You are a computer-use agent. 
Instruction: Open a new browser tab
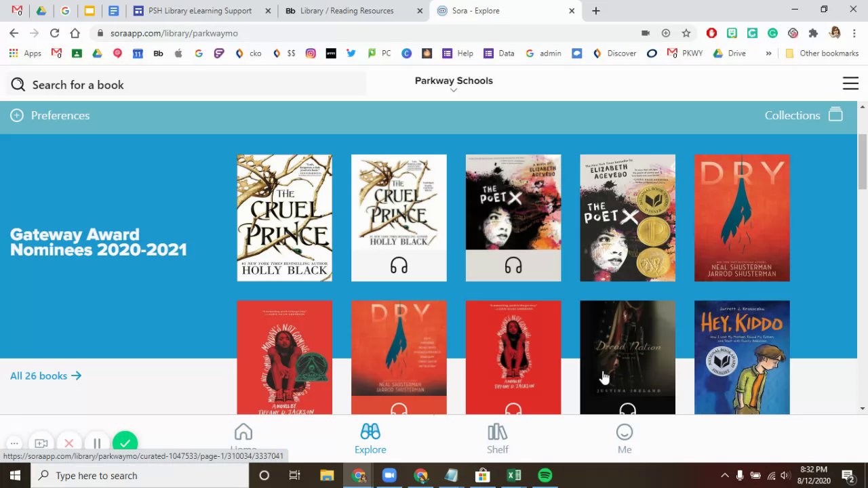(595, 11)
